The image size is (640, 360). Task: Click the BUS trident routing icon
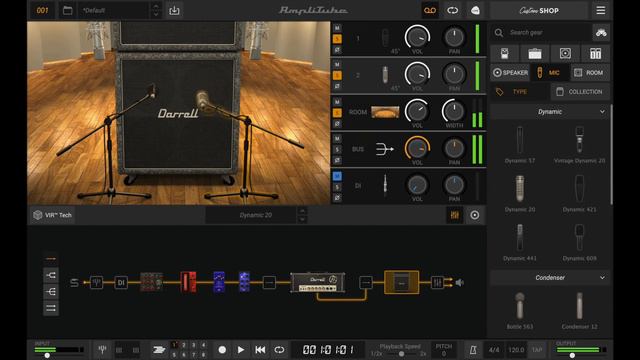[384, 149]
